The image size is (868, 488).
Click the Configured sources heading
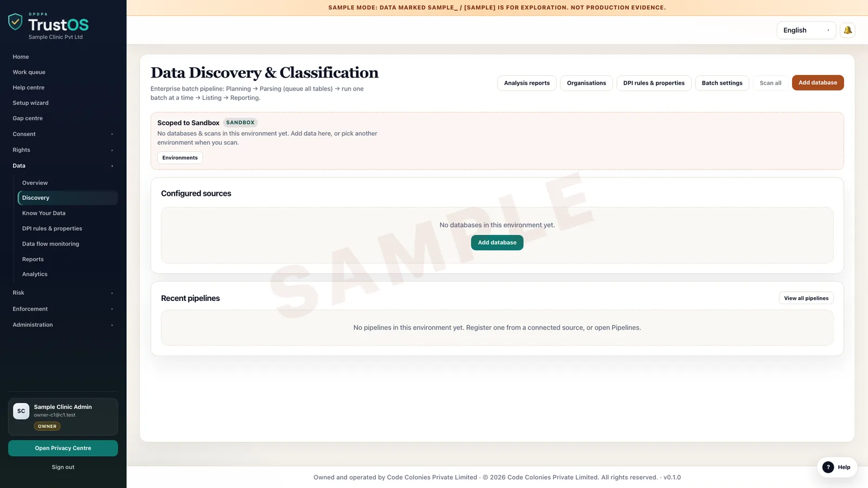(196, 194)
